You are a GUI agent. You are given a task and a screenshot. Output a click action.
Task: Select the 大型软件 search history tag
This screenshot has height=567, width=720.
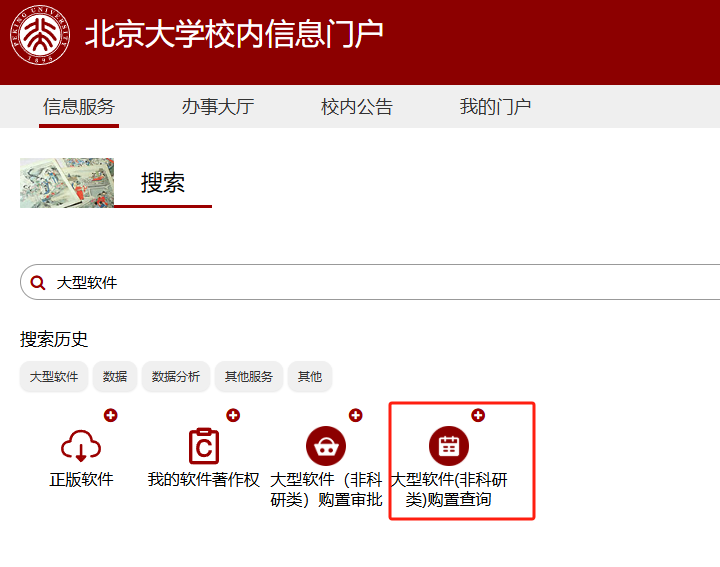(54, 376)
